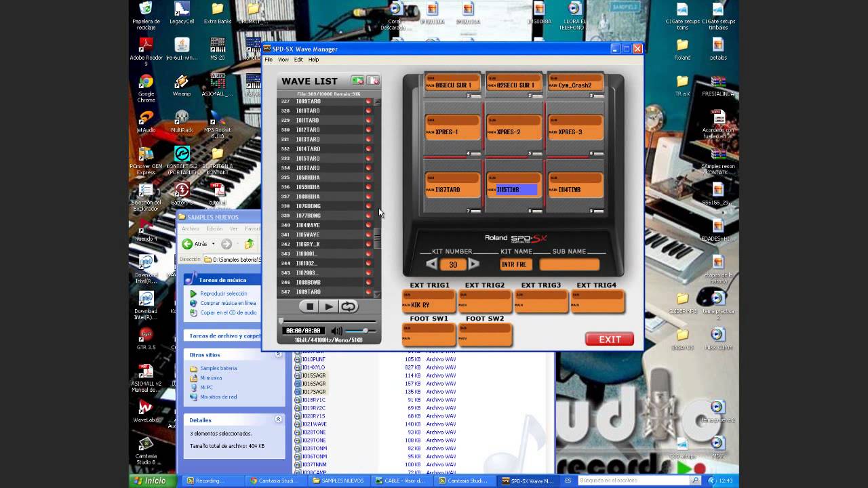Click the import wave icon in Wave List header
The height and width of the screenshot is (488, 868).
pos(357,81)
